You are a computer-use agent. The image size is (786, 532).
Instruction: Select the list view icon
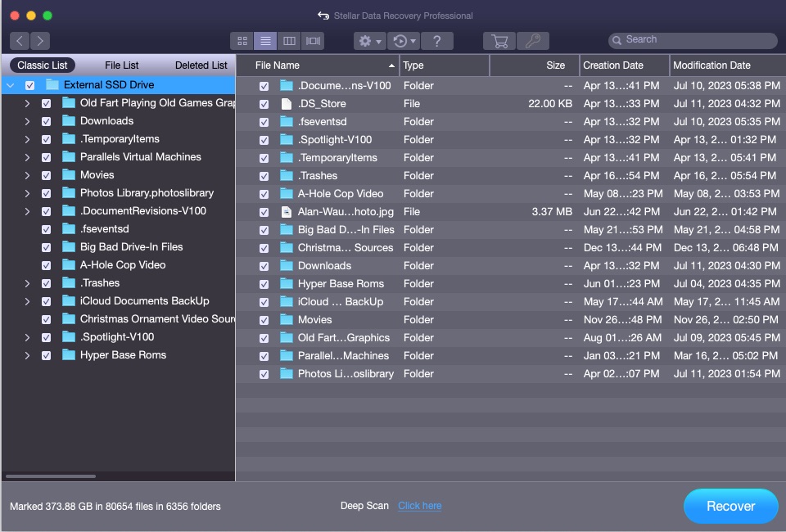point(265,41)
